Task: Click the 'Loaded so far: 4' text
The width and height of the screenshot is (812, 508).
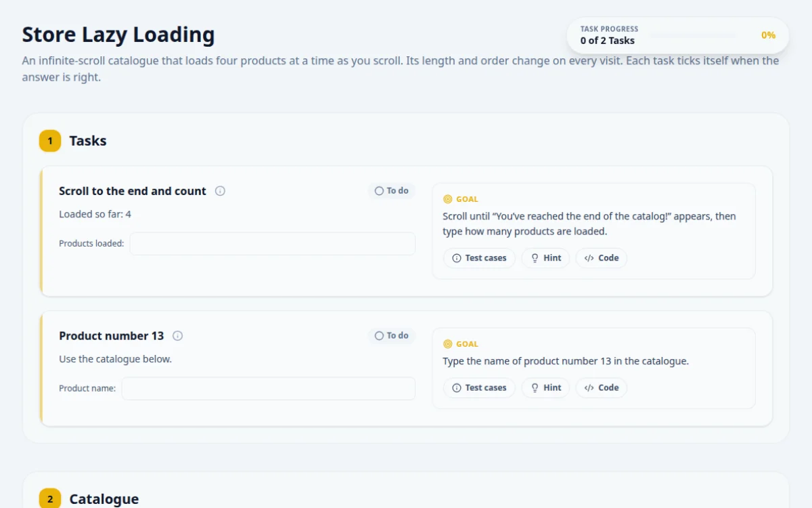Action: point(95,214)
